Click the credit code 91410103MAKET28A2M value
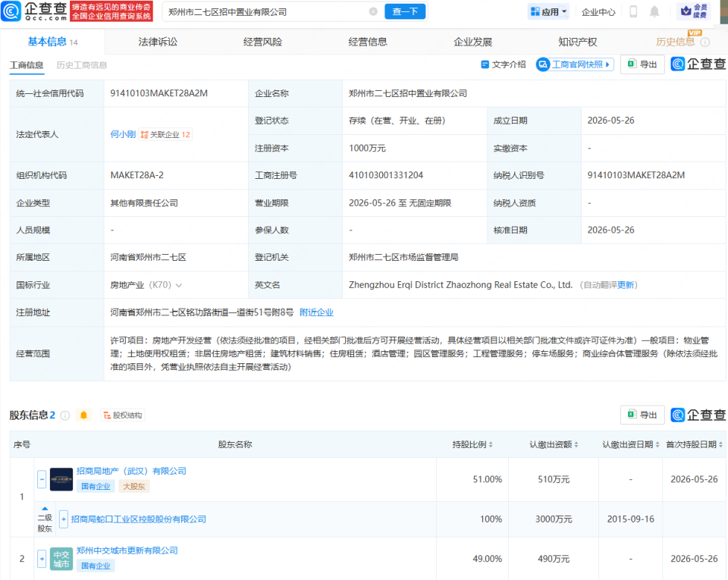This screenshot has width=728, height=580. pyautogui.click(x=158, y=93)
